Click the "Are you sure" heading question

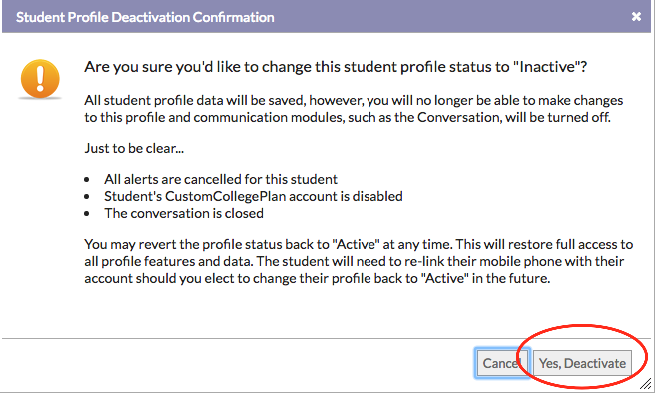[x=335, y=67]
